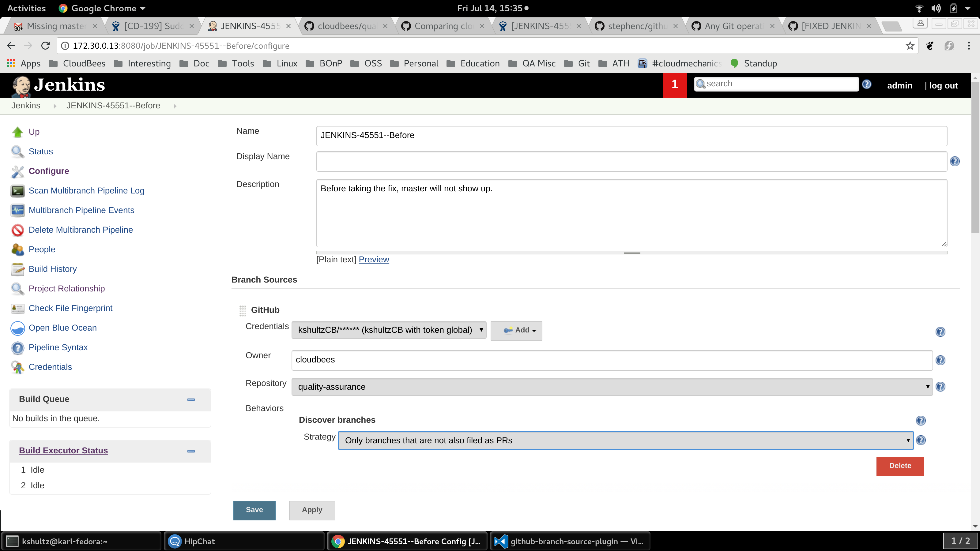980x551 pixels.
Task: Open the Education bookmarks folder
Action: [473, 63]
